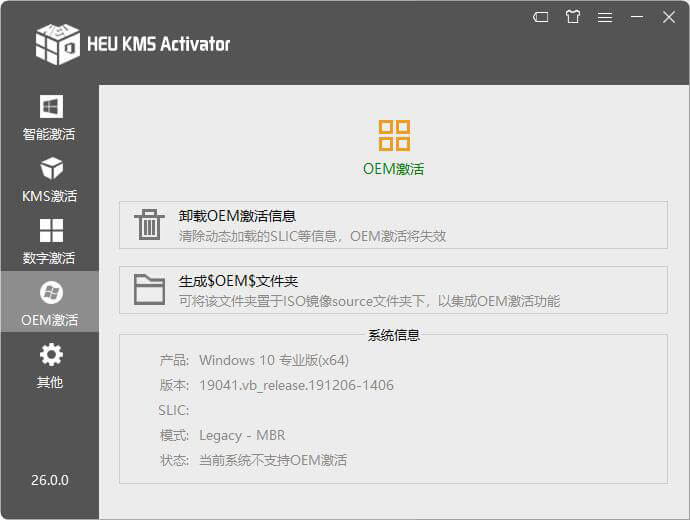Viewport: 690px width, 520px height.
Task: Click the Windows logo icon for 智能激活
Action: pos(50,106)
